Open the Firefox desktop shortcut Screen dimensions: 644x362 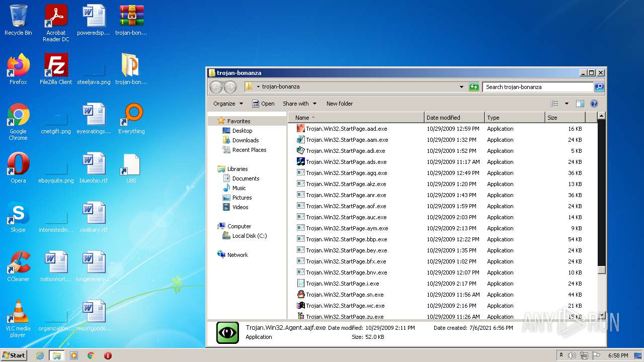pos(18,69)
